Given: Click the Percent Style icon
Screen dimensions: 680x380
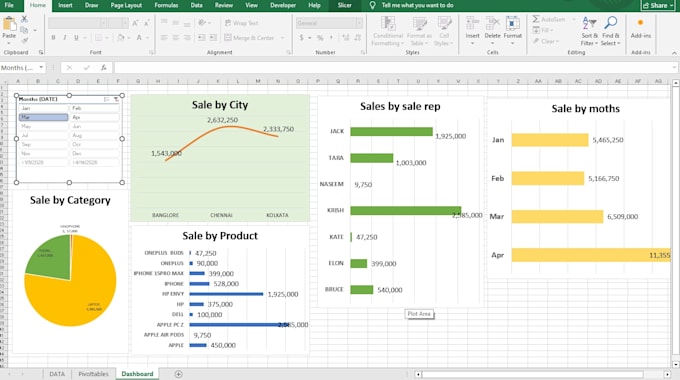Looking at the screenshot, I should 320,38.
